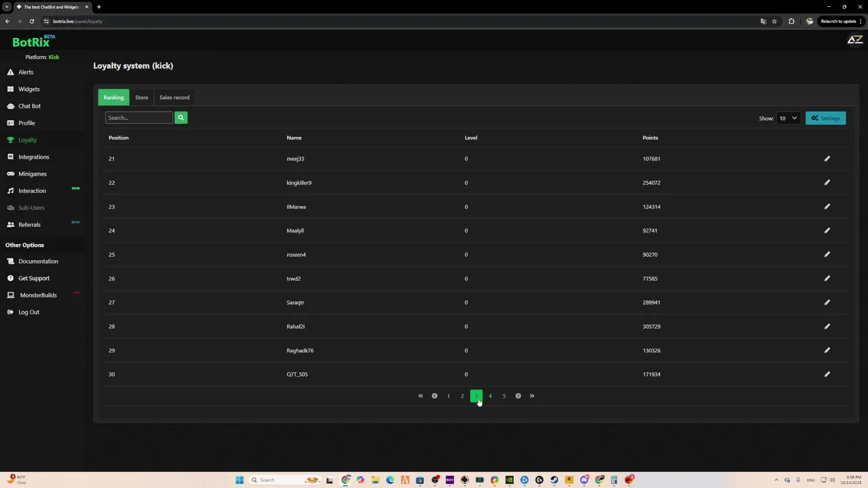Go to Chat Bot in the sidebar
This screenshot has height=488, width=868.
[29, 106]
